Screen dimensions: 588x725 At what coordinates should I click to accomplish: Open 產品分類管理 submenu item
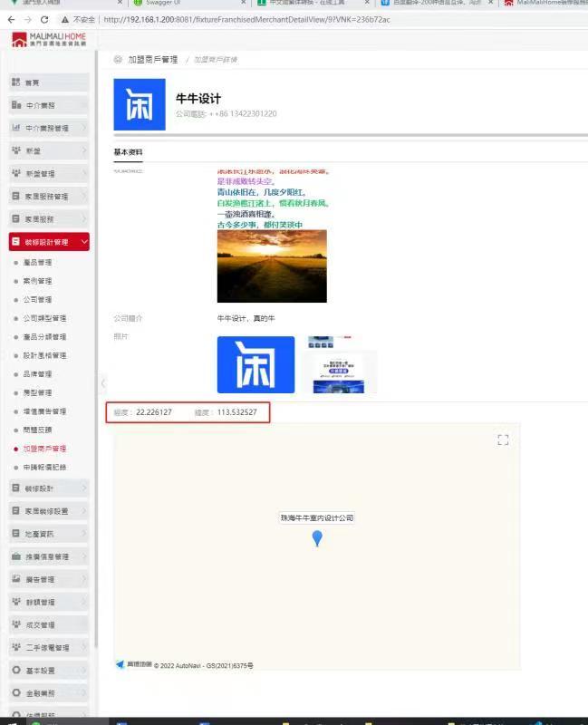(x=44, y=336)
